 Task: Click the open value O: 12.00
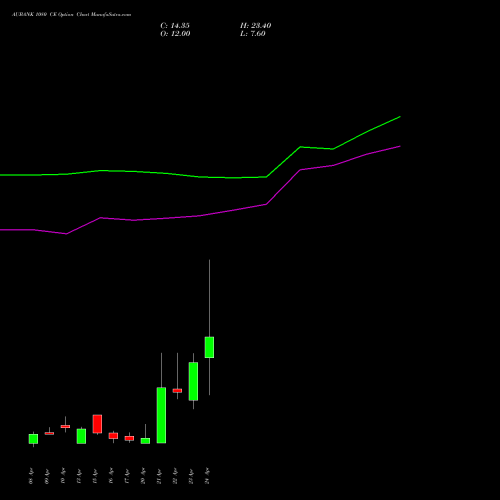(x=175, y=34)
